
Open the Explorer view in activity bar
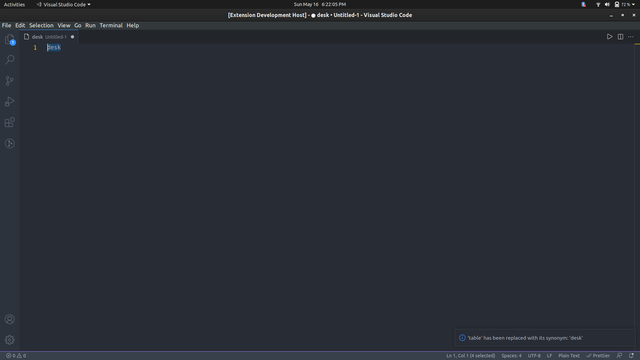pyautogui.click(x=10, y=39)
